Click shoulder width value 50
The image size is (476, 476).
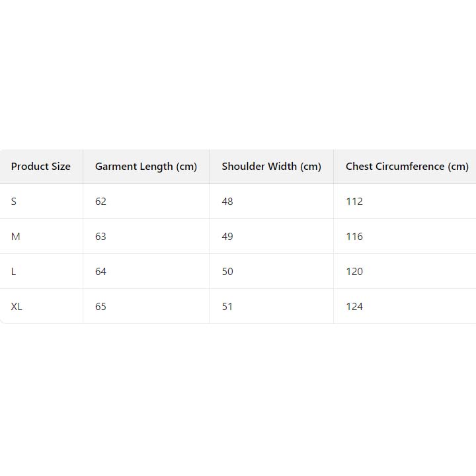click(x=227, y=272)
